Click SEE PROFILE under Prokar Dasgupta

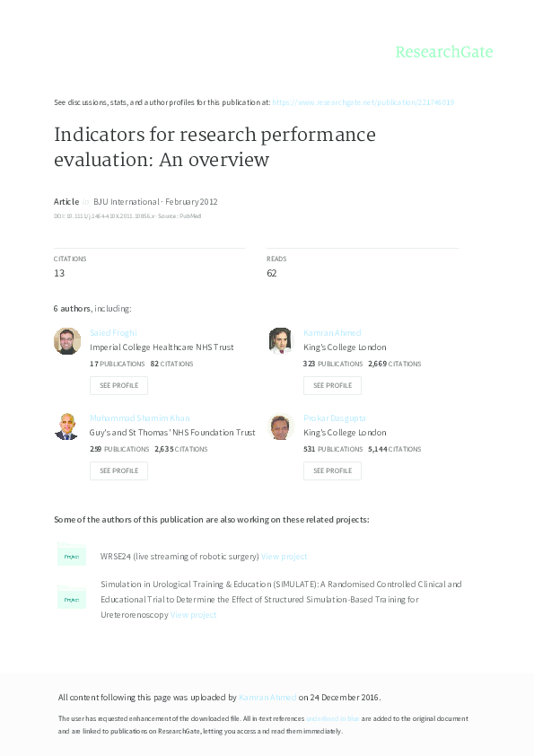[x=332, y=470]
